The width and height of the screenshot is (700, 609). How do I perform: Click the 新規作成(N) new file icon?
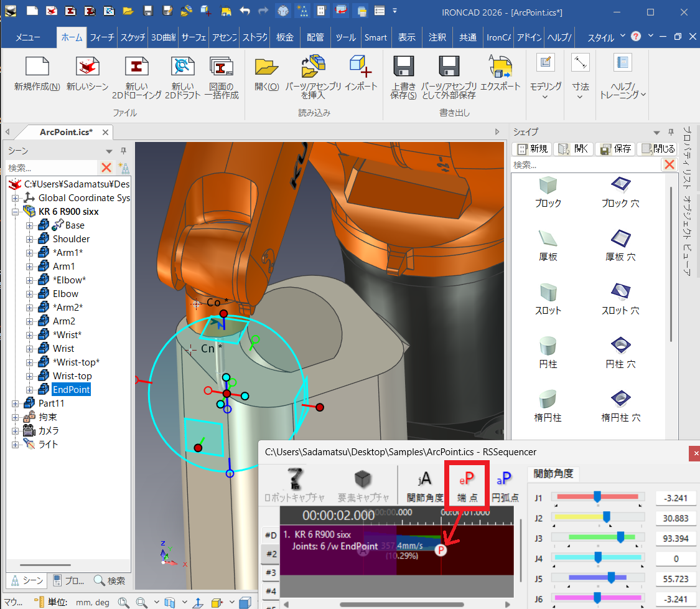click(37, 67)
